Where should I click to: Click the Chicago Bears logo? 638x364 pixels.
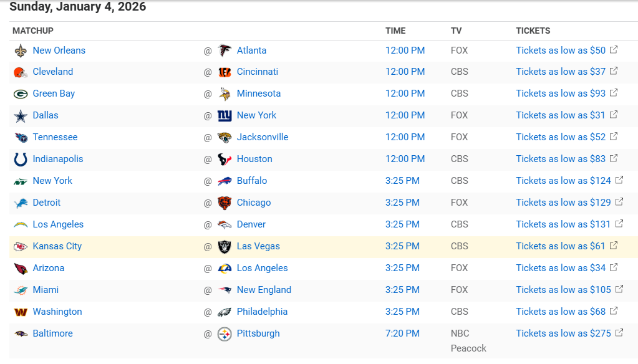point(225,203)
